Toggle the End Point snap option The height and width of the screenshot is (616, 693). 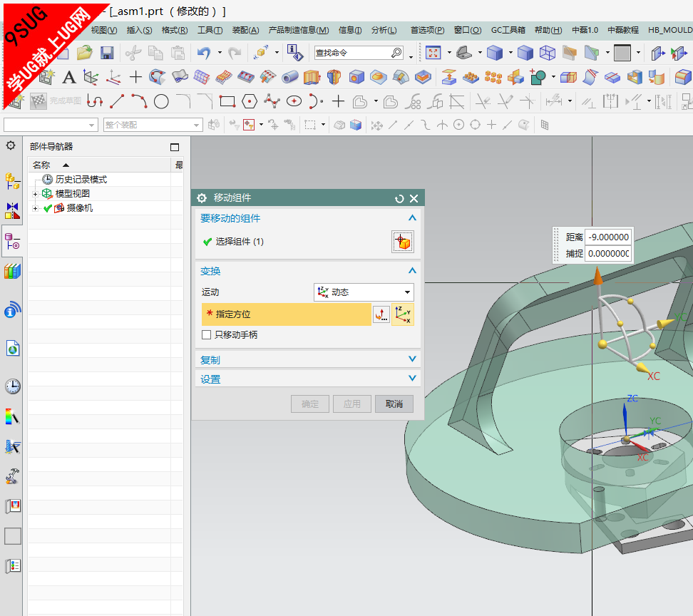point(393,125)
